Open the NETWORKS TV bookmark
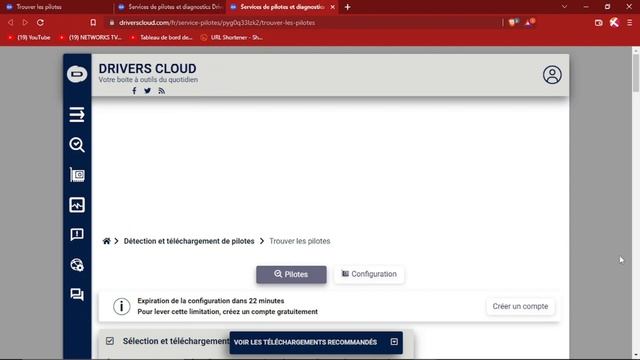The image size is (640, 360). (91, 38)
